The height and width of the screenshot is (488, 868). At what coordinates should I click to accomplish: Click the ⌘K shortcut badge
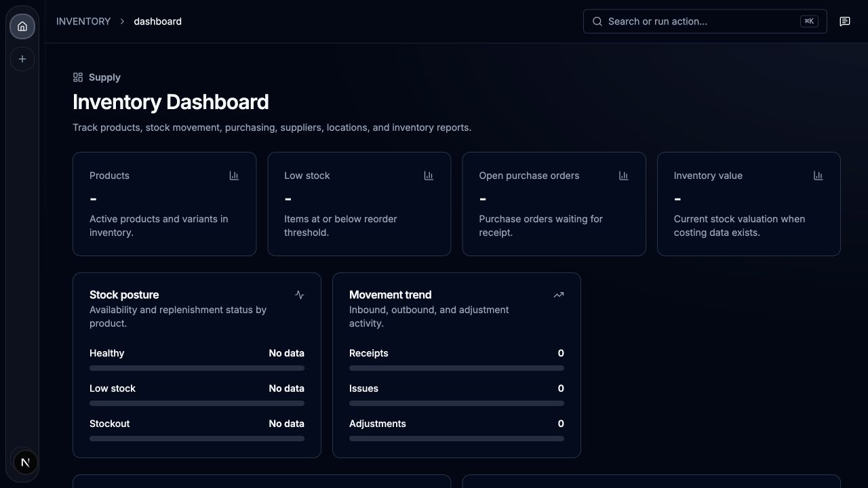point(809,22)
